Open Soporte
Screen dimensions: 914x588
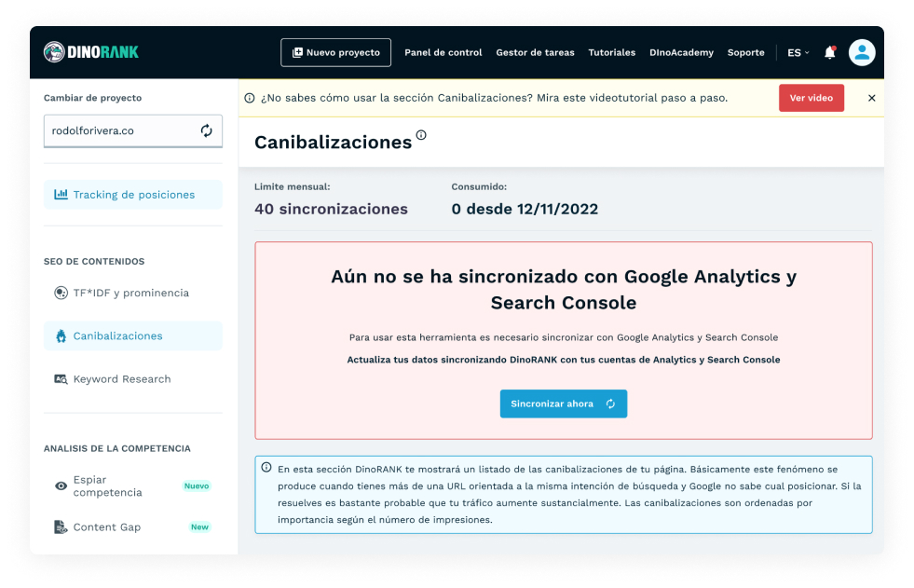click(745, 52)
